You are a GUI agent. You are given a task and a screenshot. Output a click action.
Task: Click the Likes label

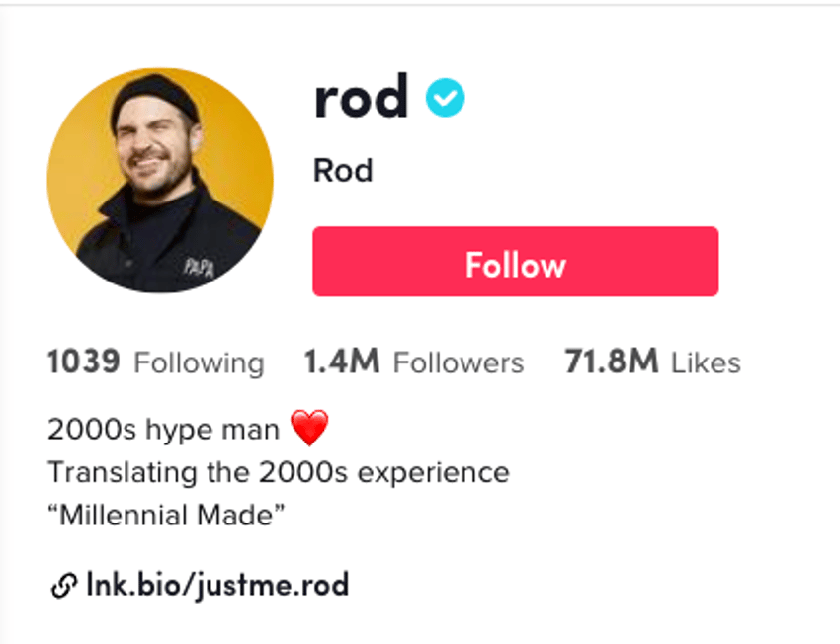click(x=706, y=362)
